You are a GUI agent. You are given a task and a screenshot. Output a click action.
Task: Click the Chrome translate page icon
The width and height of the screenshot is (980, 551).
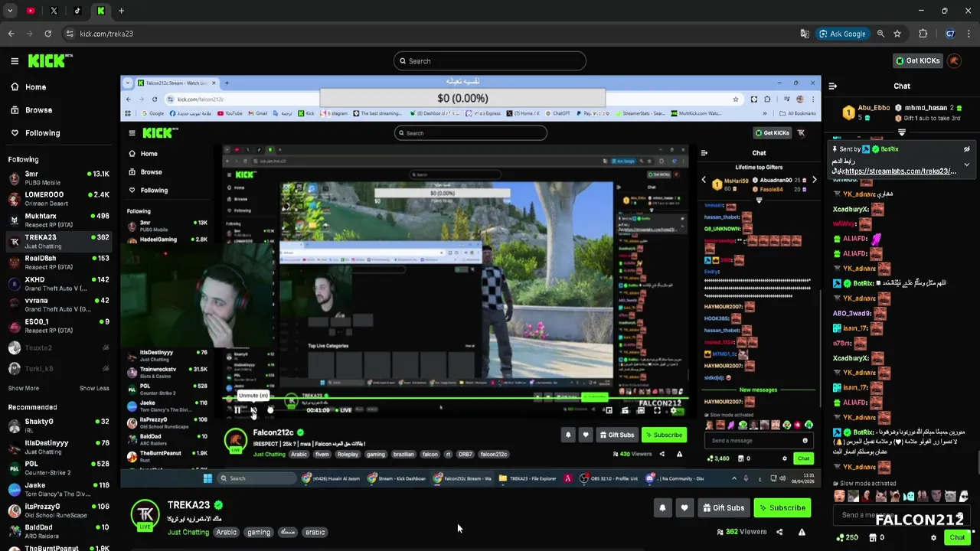tap(805, 34)
